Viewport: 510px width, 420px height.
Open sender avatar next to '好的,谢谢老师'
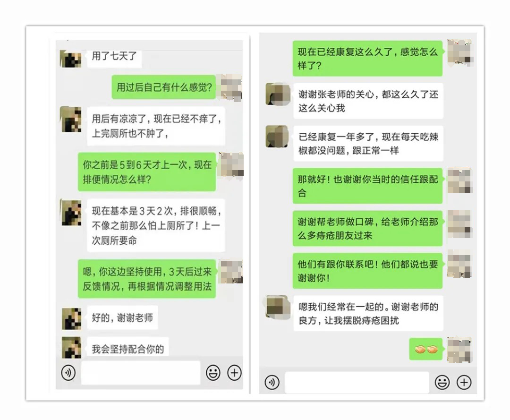click(x=72, y=319)
